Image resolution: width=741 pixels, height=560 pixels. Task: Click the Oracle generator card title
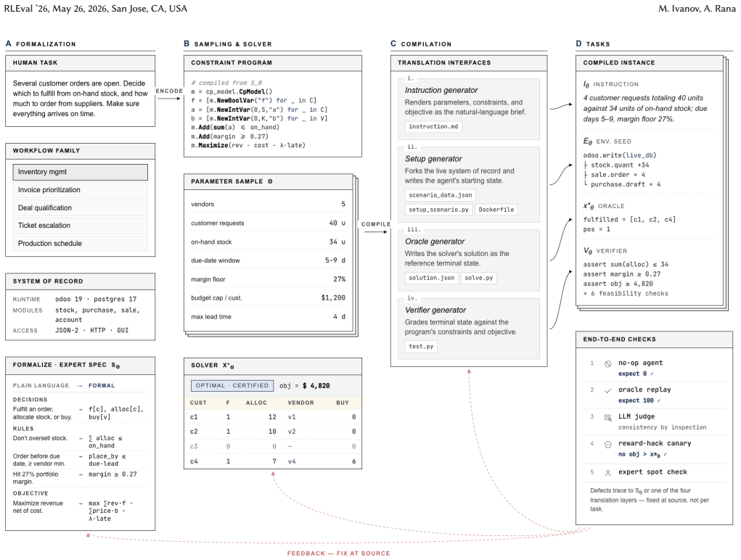pyautogui.click(x=435, y=242)
